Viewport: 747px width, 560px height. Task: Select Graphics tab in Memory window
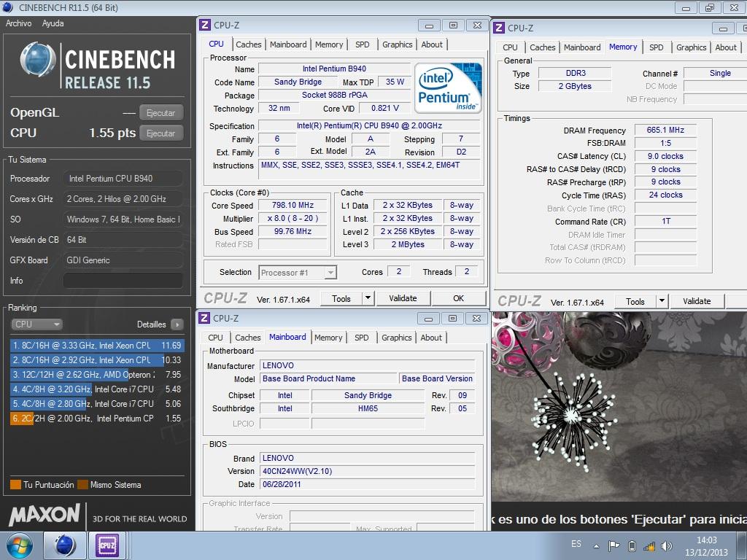coord(692,47)
